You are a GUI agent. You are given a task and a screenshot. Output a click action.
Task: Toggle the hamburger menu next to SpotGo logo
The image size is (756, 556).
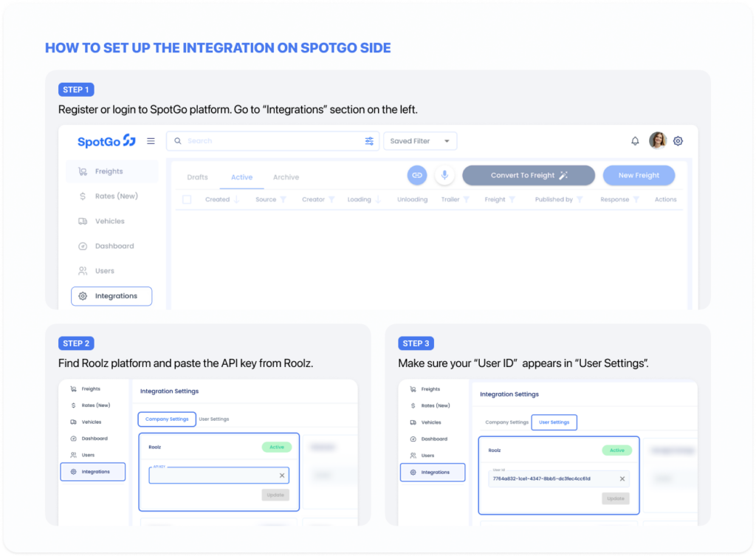(x=151, y=141)
